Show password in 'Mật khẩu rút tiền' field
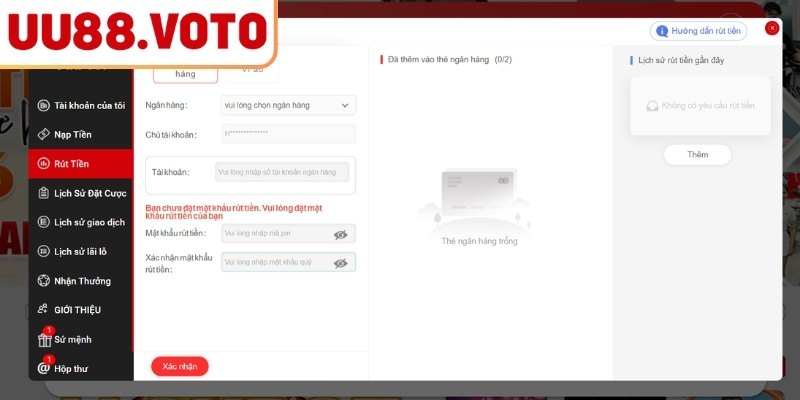The image size is (800, 400). tap(341, 234)
